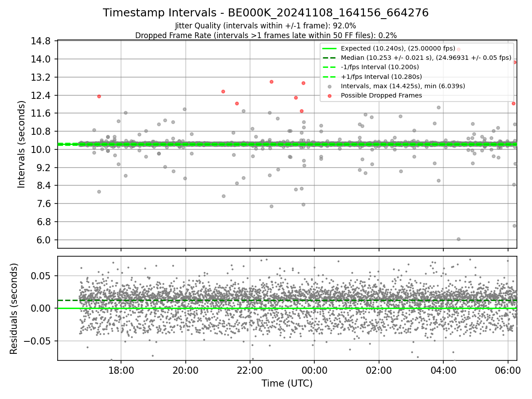The image size is (532, 399).
Task: Click the plot title 'Timestamp Intervals - BE000K_20241108_164156_664276'
Action: click(266, 13)
